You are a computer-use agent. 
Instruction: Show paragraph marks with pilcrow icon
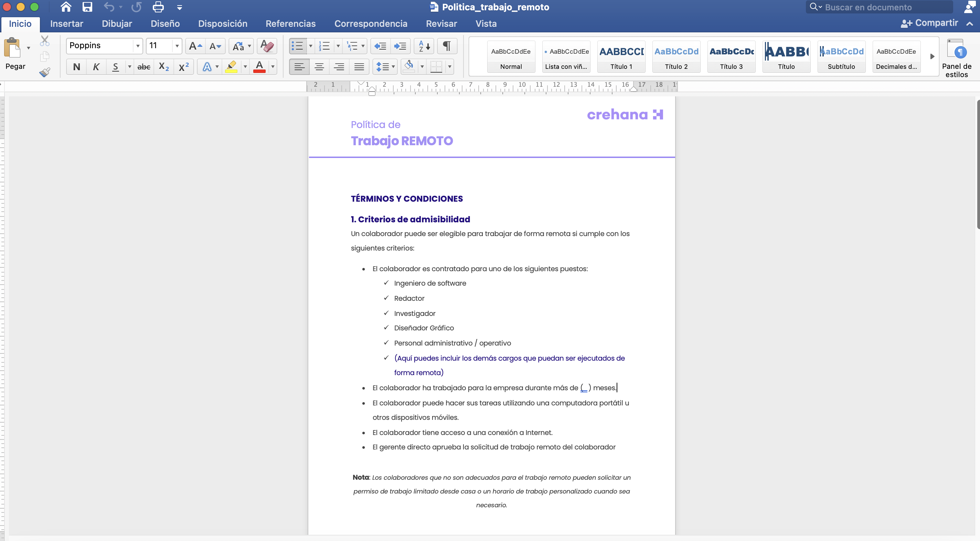(x=447, y=46)
